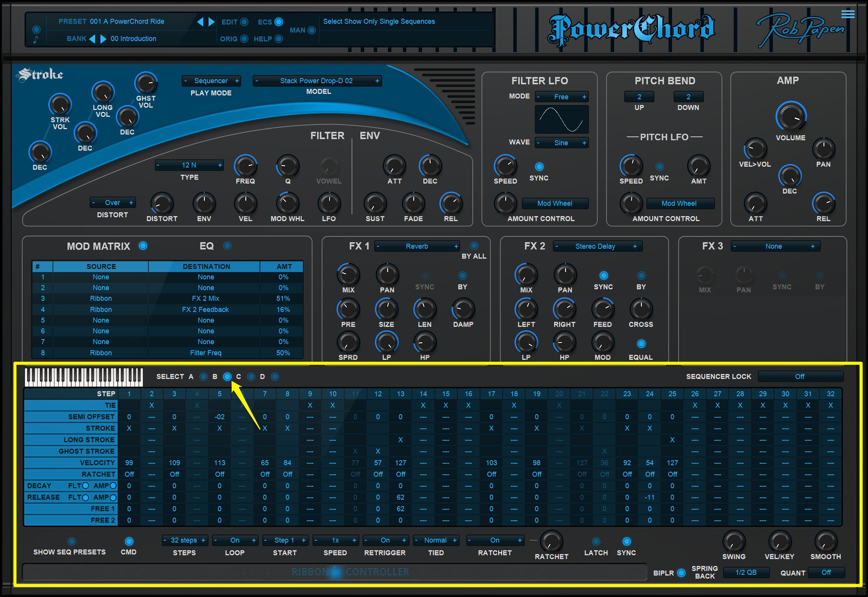Click the mini keyboard icon
The width and height of the screenshot is (868, 597).
pos(84,377)
